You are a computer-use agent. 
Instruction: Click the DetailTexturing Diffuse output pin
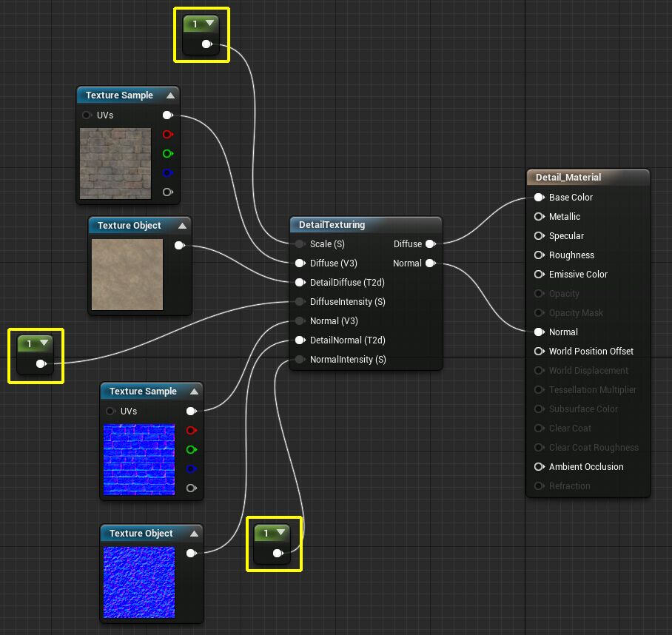pyautogui.click(x=430, y=244)
